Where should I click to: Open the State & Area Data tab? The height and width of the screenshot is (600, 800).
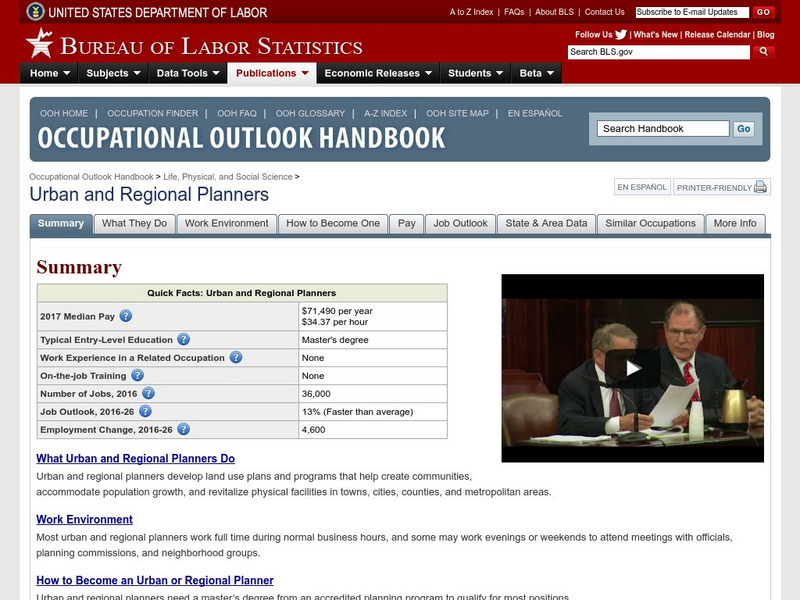pyautogui.click(x=546, y=223)
